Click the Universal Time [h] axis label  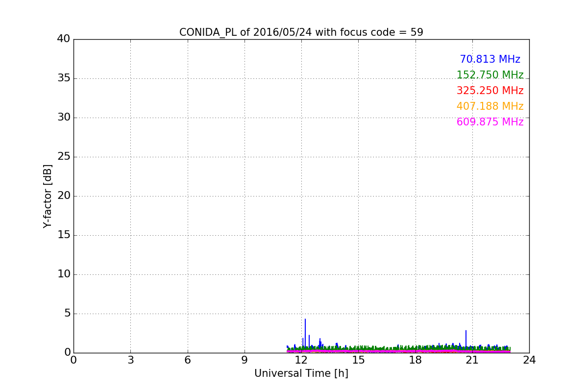(301, 373)
